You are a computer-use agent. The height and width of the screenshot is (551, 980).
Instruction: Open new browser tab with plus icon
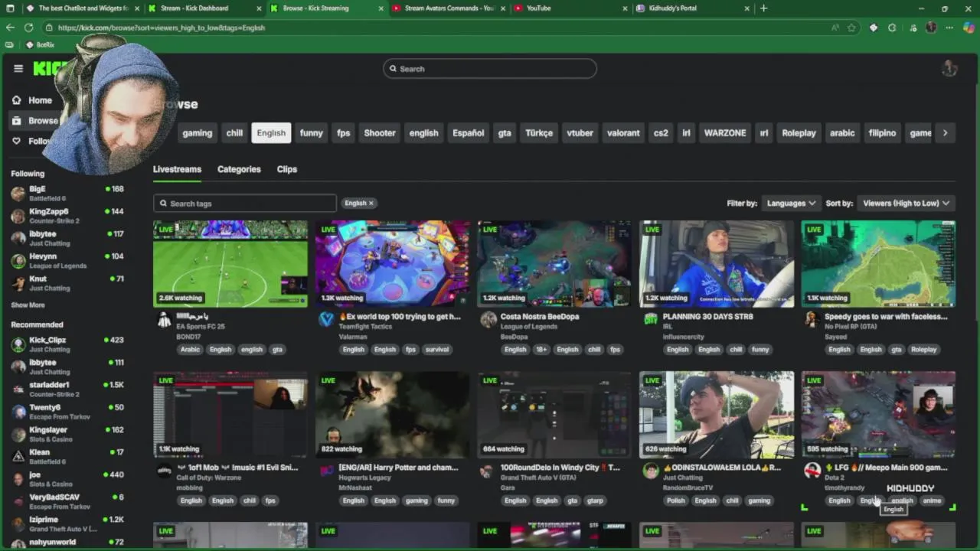763,8
